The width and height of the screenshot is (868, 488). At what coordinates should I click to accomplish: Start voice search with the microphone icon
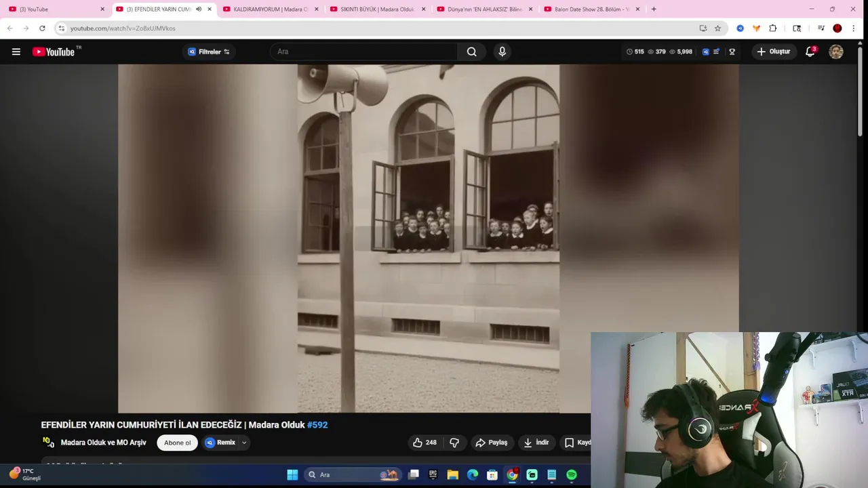coord(502,52)
